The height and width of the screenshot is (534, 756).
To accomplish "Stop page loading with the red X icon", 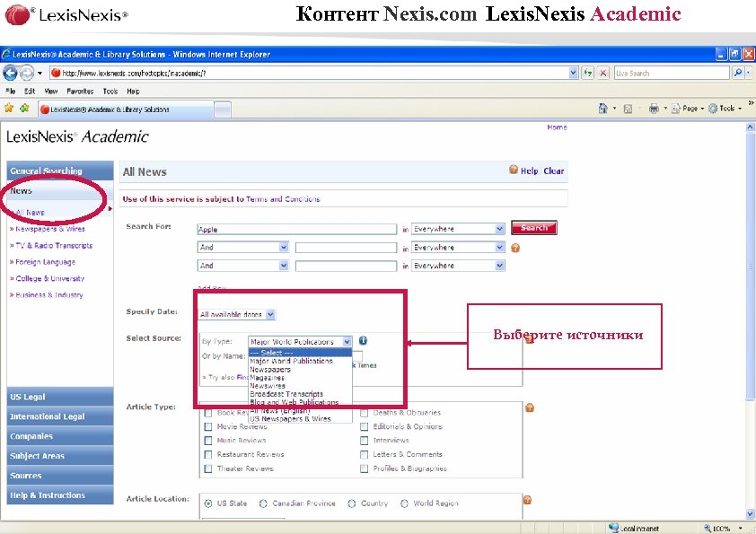I will tap(602, 72).
